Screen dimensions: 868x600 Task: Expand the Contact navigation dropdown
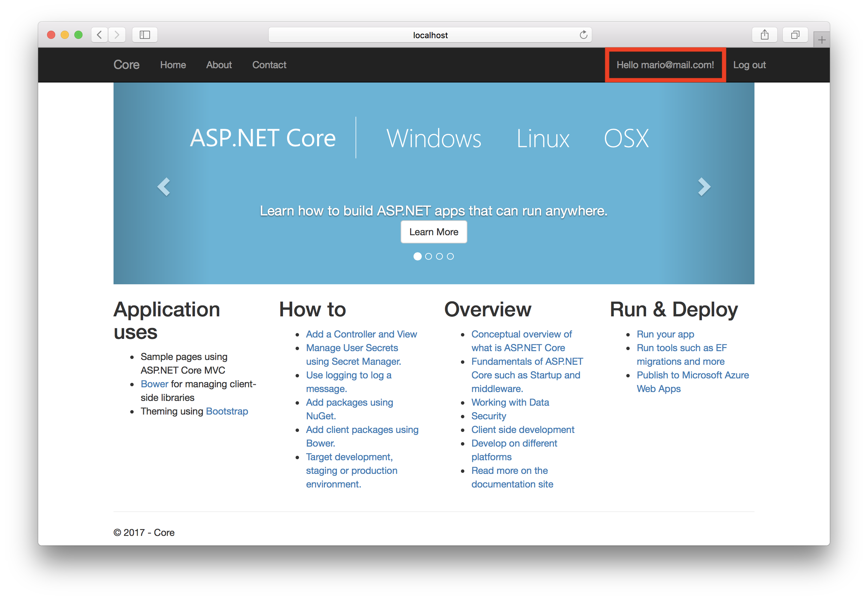(269, 65)
